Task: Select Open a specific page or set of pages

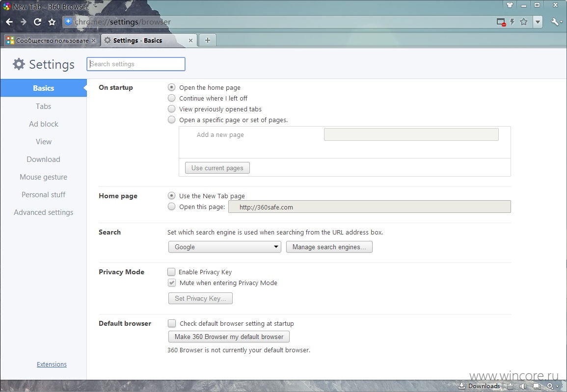Action: (x=172, y=120)
